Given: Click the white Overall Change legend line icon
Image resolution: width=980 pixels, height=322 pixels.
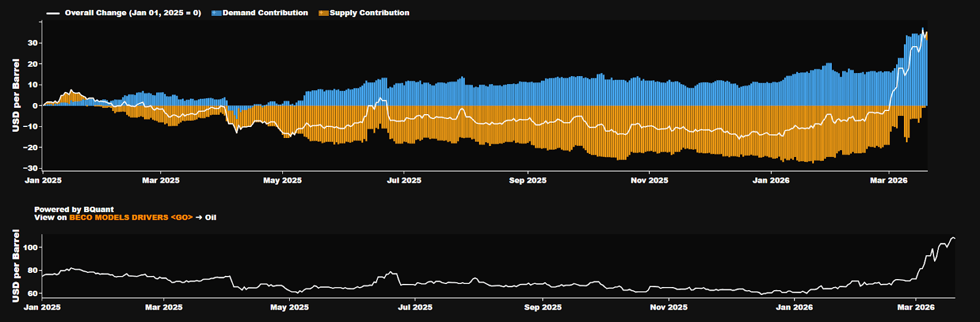Looking at the screenshot, I should click(x=53, y=13).
